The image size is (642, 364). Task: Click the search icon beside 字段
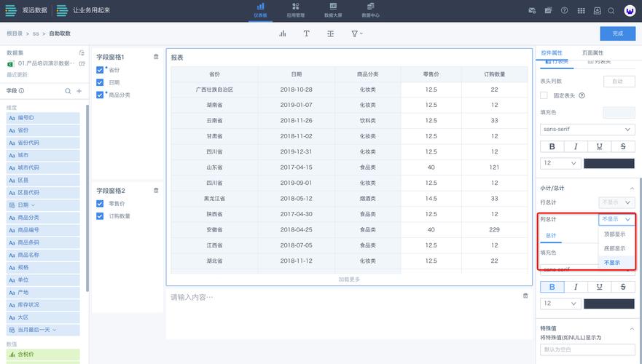68,91
